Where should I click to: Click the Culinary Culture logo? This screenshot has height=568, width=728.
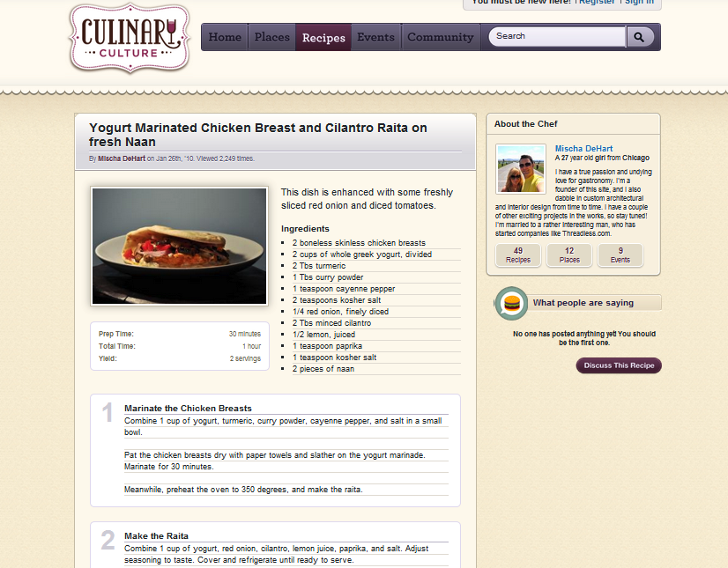click(130, 38)
